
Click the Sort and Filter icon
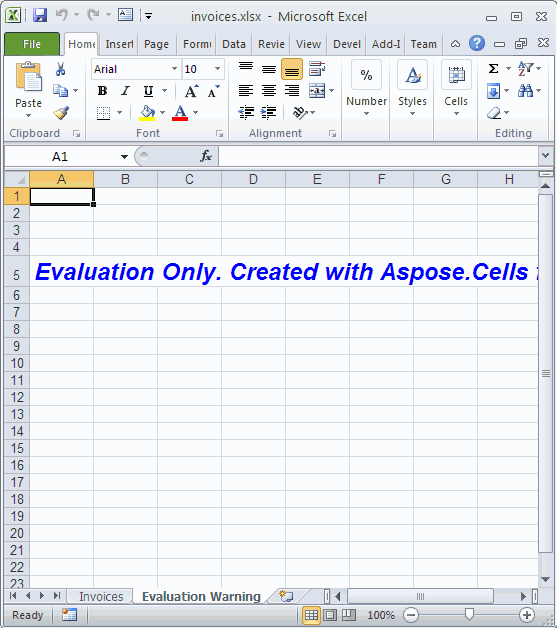point(526,68)
